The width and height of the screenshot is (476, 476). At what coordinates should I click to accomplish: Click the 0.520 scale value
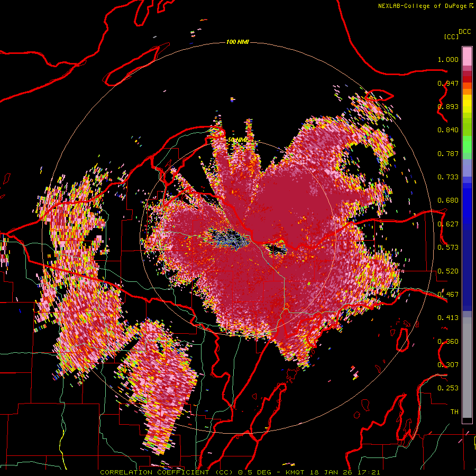(x=448, y=271)
